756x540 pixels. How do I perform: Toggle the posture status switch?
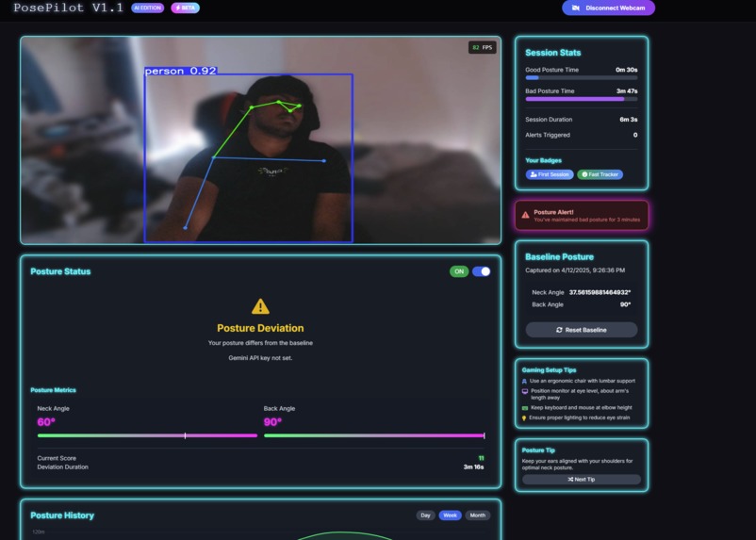[481, 271]
